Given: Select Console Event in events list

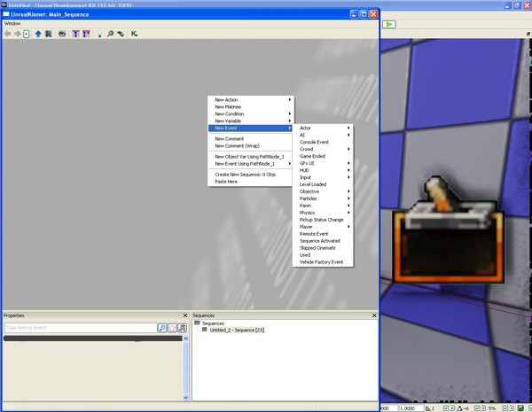Looking at the screenshot, I should tap(323, 142).
